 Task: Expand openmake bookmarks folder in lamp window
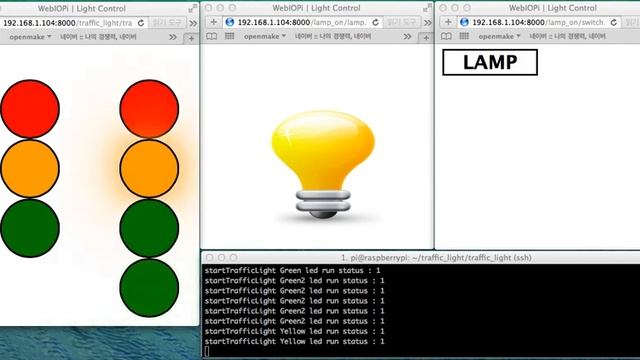point(265,36)
